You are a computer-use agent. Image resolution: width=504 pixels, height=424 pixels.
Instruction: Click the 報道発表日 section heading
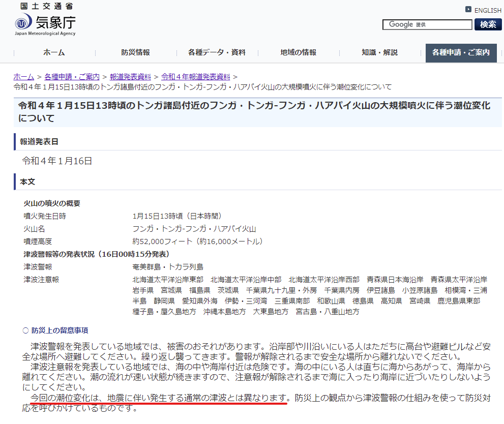[39, 142]
